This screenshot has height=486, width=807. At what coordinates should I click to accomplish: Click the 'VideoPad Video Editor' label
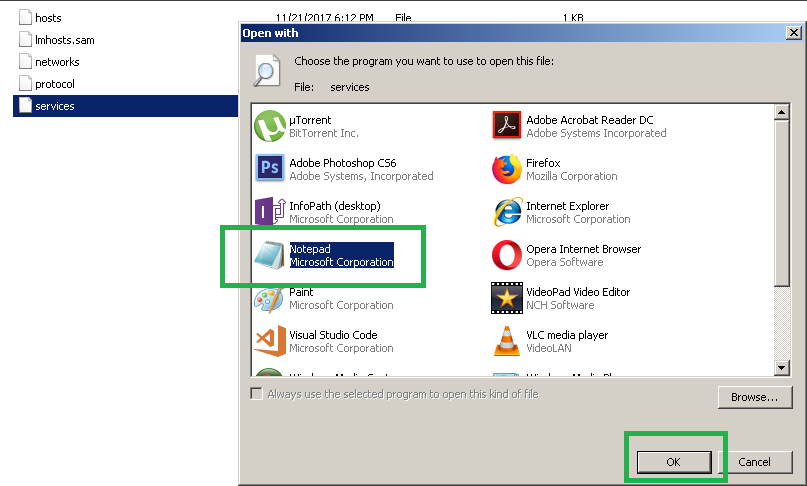578,292
